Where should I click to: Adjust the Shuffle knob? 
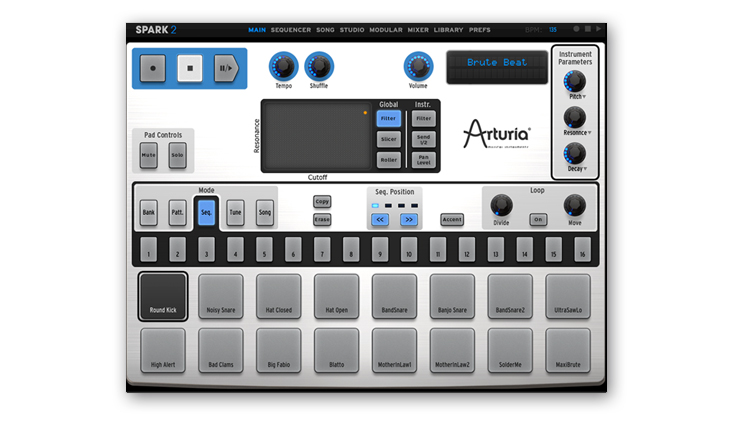(x=319, y=67)
